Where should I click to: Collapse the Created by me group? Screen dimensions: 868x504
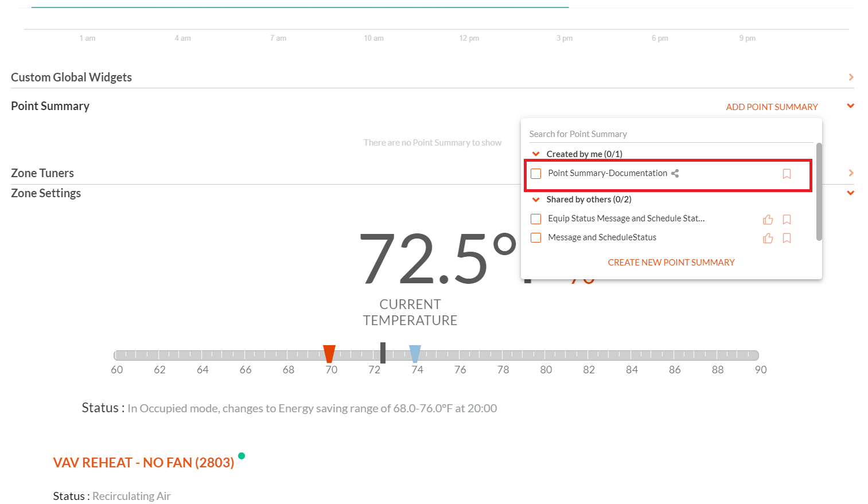(536, 154)
